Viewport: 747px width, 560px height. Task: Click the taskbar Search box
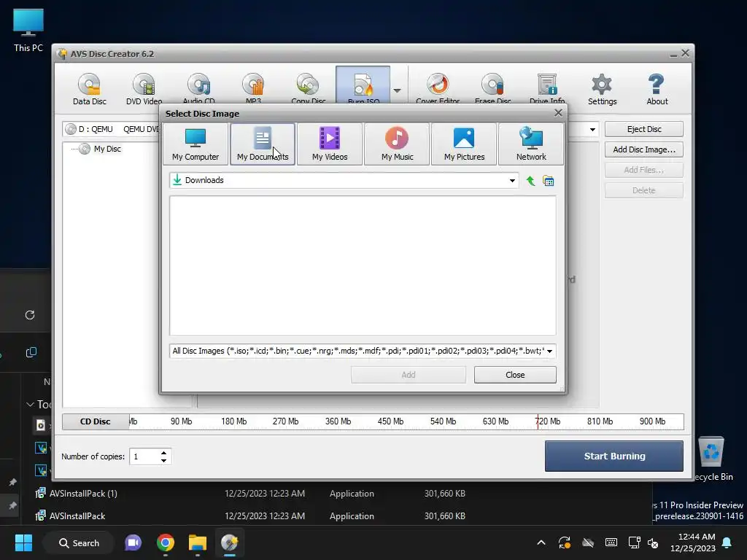[x=79, y=542]
